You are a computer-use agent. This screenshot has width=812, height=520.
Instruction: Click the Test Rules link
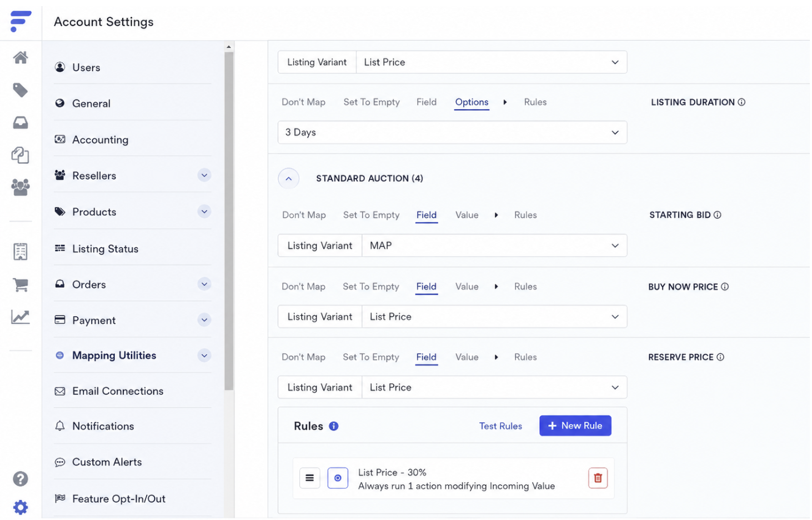click(501, 426)
